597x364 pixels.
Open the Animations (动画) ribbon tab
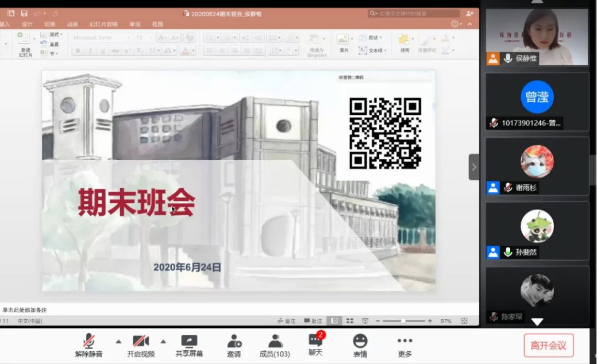point(72,24)
